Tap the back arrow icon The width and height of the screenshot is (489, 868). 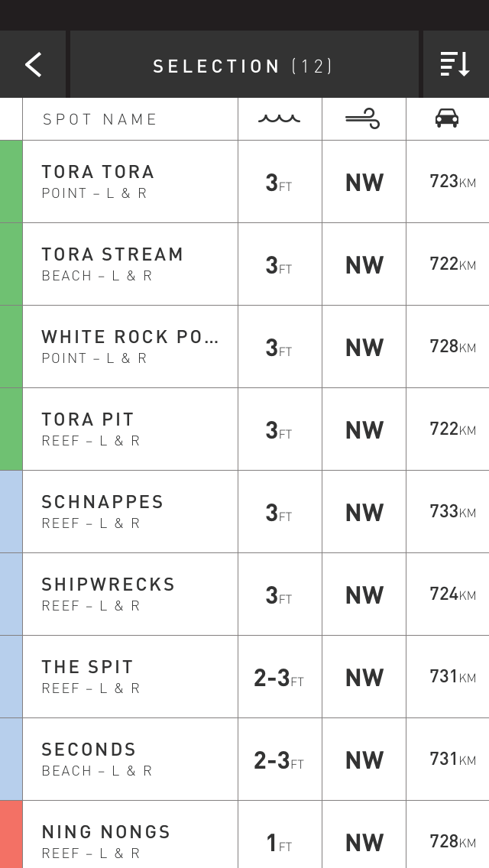[34, 65]
